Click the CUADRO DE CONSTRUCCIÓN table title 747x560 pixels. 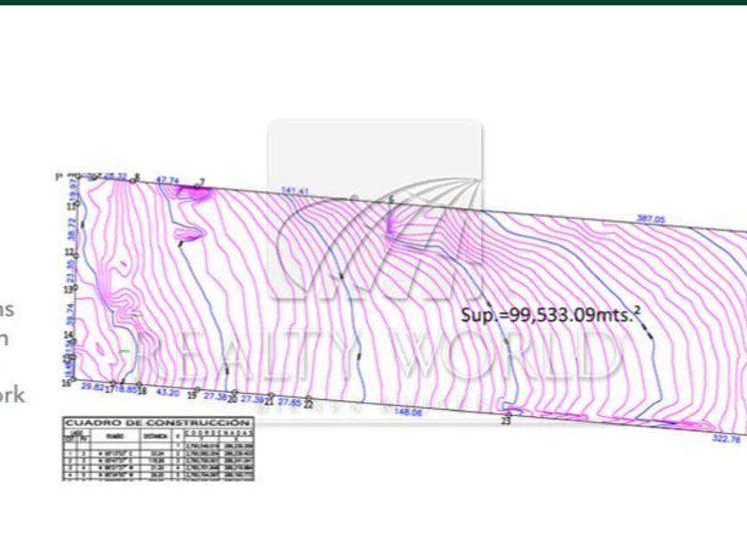pos(157,423)
